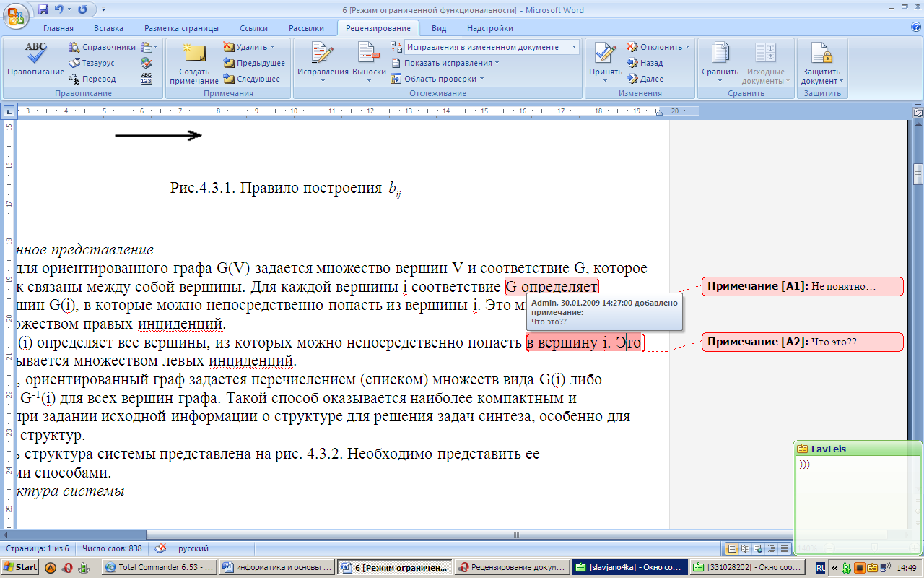Delete comment with Удалить button

[x=245, y=47]
